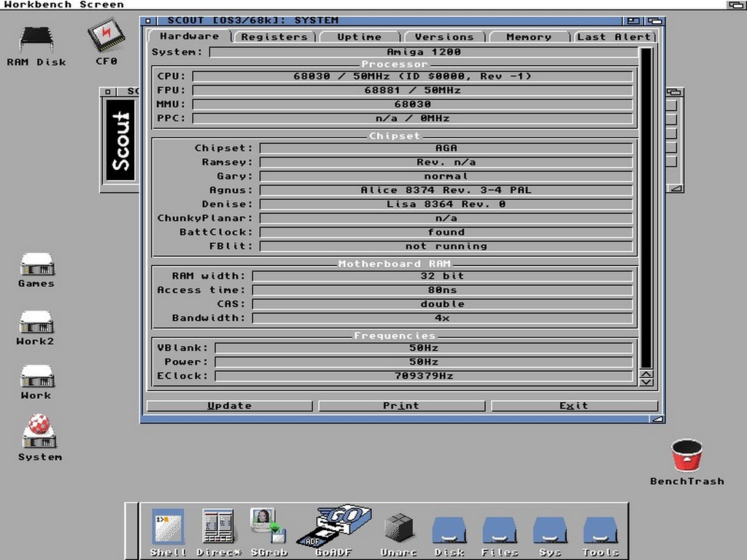Image resolution: width=747 pixels, height=560 pixels.
Task: Click the System window resize gadget
Action: pos(657,419)
